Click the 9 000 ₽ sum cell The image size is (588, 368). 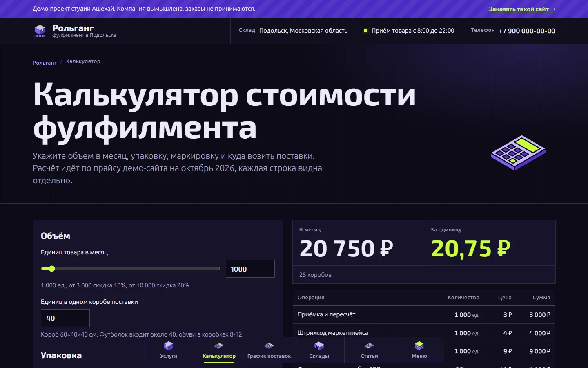click(x=540, y=351)
